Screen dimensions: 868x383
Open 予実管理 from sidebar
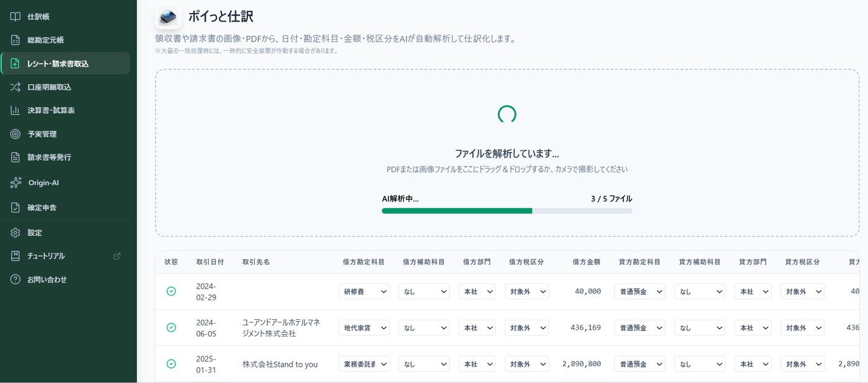click(65, 134)
